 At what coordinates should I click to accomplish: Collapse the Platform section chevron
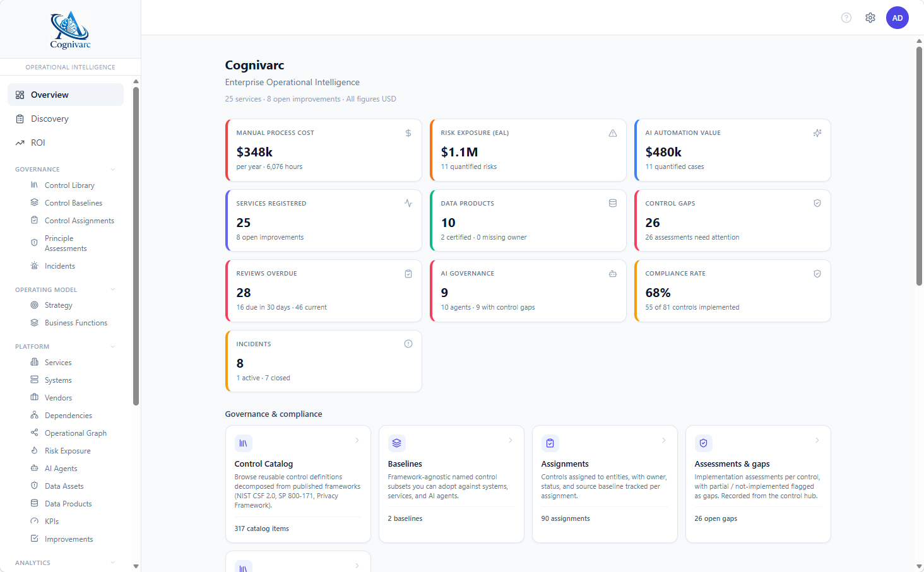pos(113,346)
